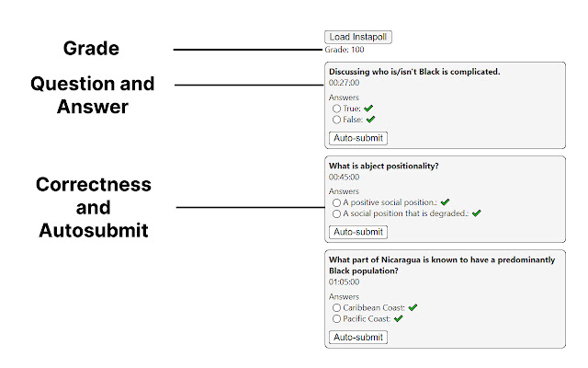Select the False radio button
The height and width of the screenshot is (368, 588).
click(337, 120)
